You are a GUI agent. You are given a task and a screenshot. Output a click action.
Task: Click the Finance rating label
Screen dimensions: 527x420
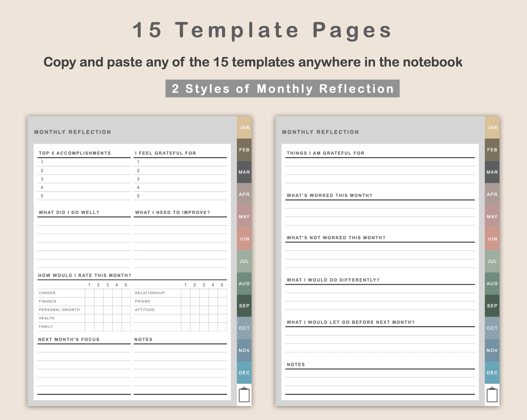pos(48,301)
